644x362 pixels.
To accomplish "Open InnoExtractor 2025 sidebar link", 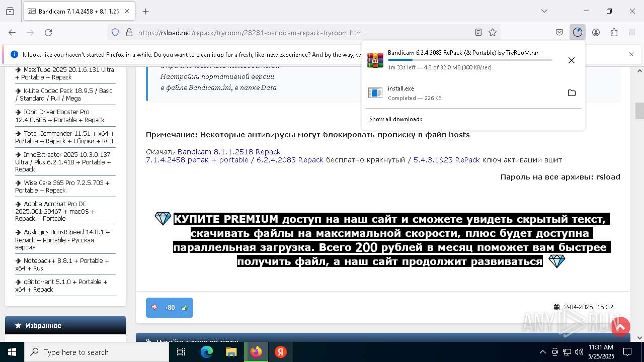I will [63, 162].
